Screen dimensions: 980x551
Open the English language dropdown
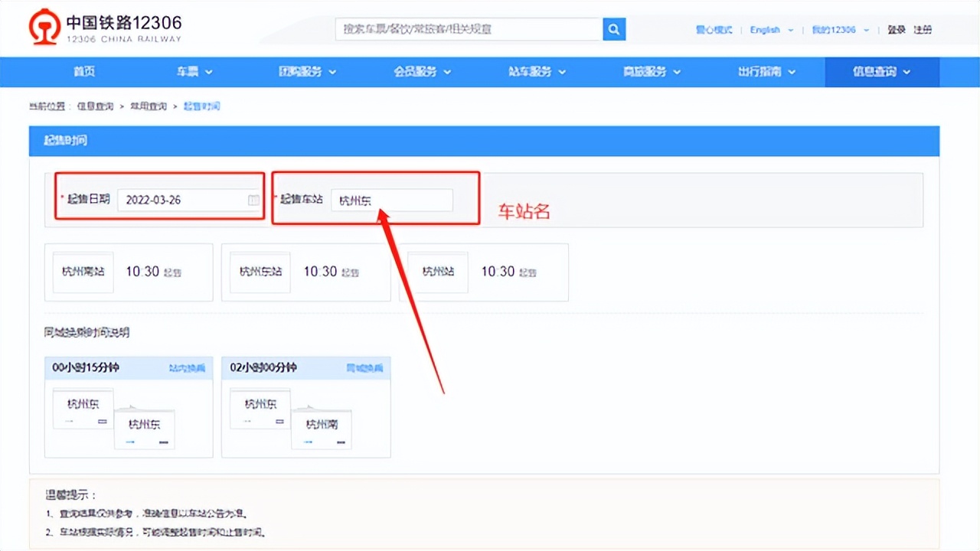(769, 30)
